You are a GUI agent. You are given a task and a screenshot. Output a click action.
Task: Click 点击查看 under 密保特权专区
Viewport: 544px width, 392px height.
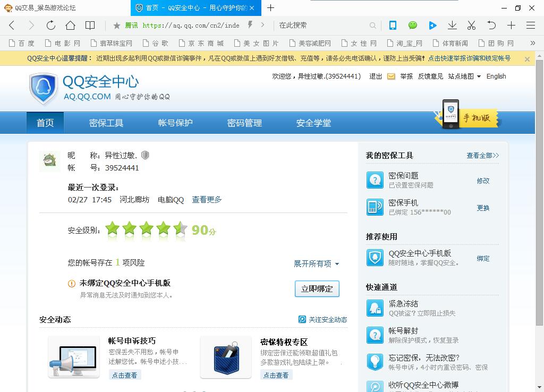point(276,375)
